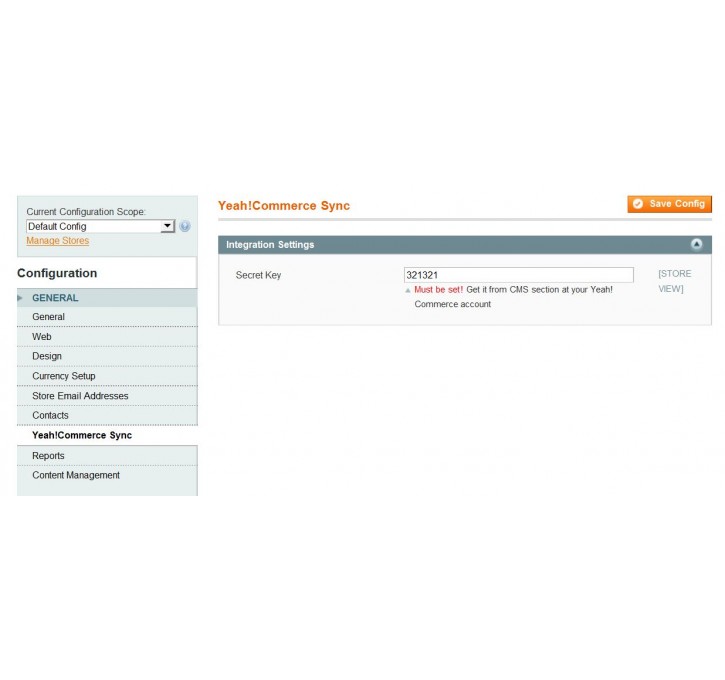This screenshot has height=680, width=725.
Task: Click the small arrow icon beside the hint text
Action: 407,291
